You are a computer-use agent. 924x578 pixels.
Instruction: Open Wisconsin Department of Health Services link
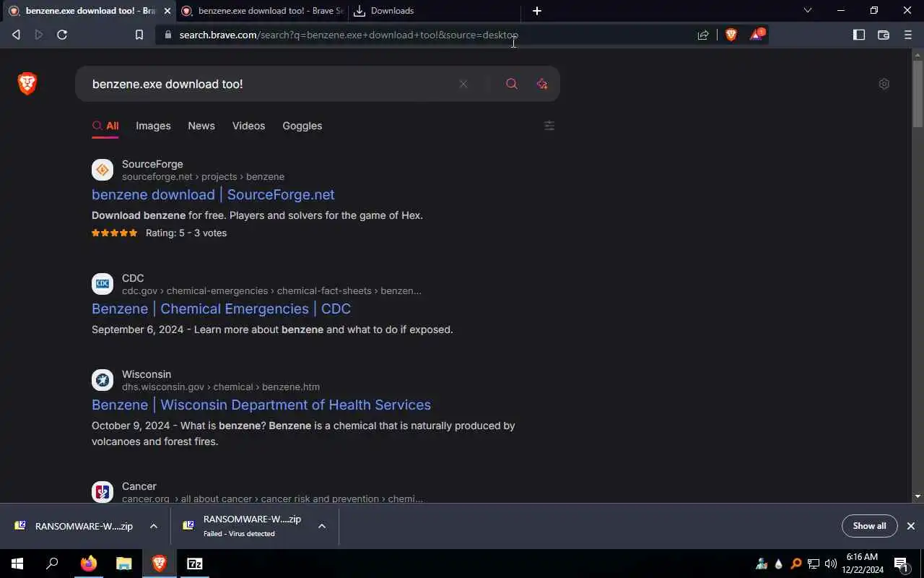click(261, 405)
